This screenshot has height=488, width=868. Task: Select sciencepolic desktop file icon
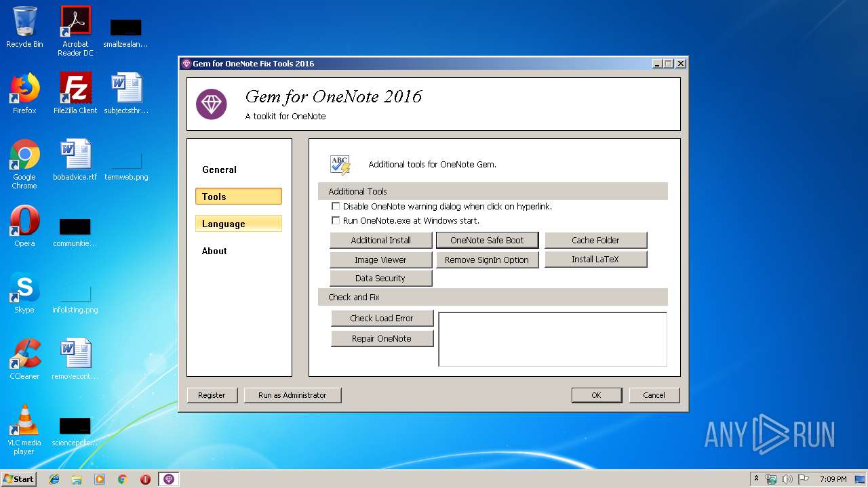[75, 432]
